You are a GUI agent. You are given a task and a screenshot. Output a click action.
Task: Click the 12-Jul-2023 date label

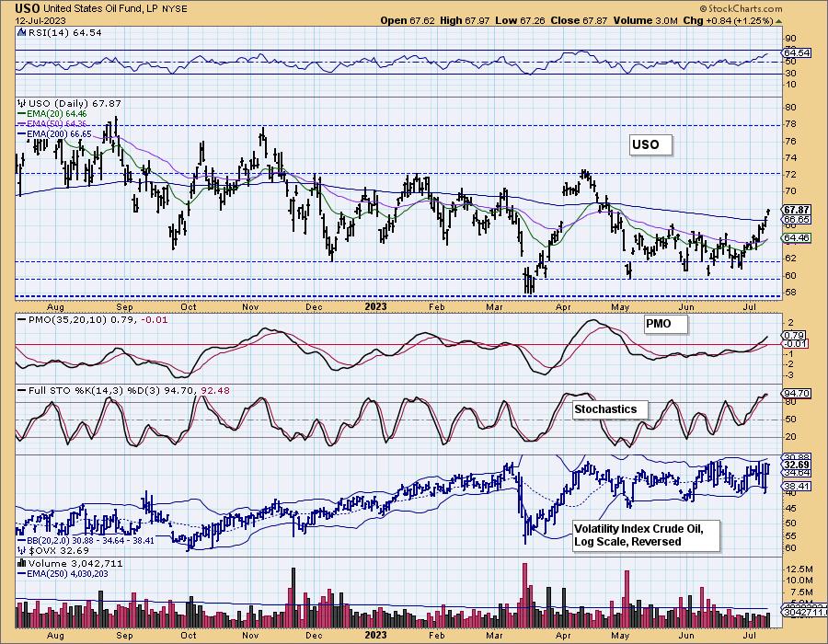(40, 20)
